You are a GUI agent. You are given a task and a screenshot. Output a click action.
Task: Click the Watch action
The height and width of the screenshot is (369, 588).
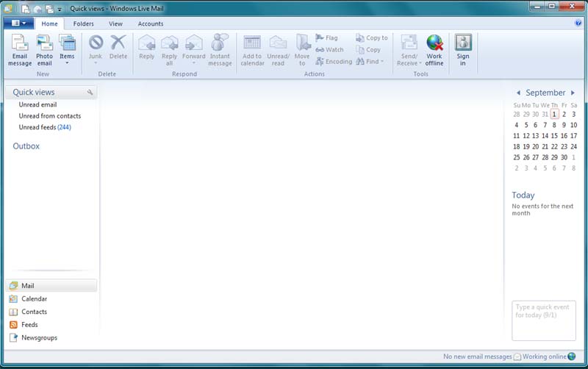click(329, 49)
